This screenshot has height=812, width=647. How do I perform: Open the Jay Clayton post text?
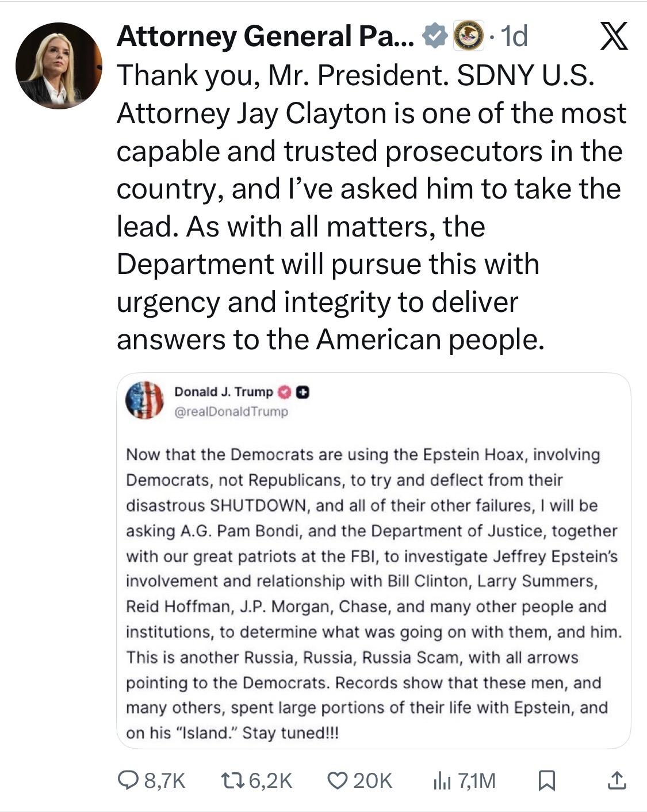point(368,207)
